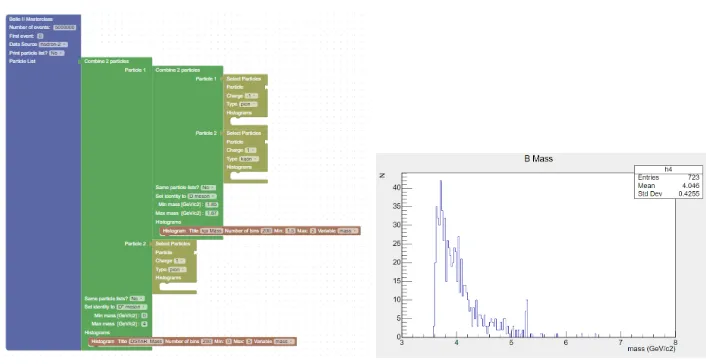The height and width of the screenshot is (364, 706).
Task: Open Set identity dropdown in outer Combine block
Action: coord(131,307)
